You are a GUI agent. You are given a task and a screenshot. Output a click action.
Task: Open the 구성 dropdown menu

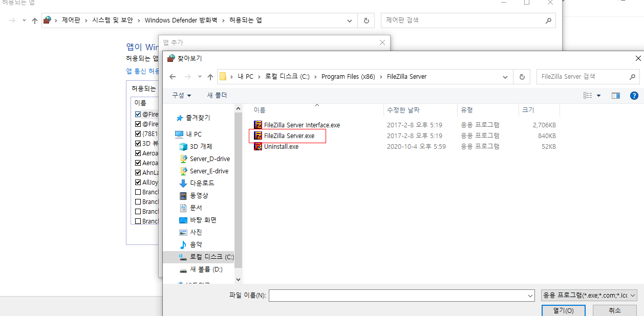click(182, 96)
